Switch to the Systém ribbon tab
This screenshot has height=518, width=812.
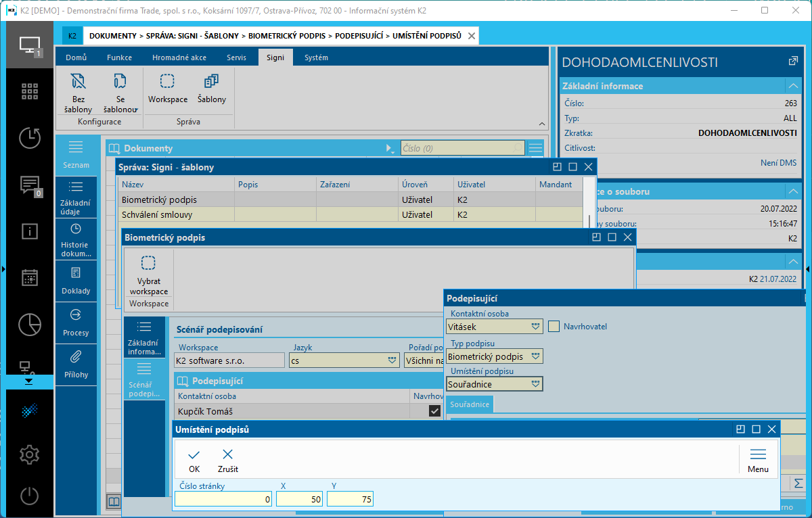[x=316, y=57]
